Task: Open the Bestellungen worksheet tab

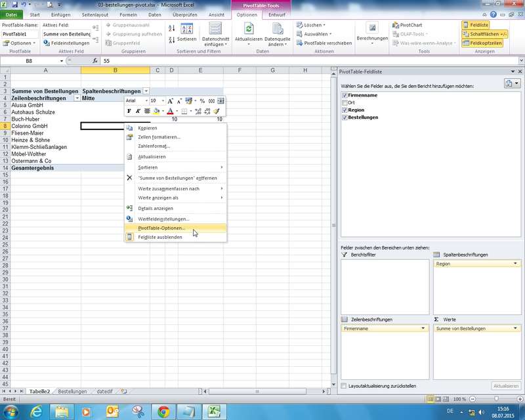Action: pyautogui.click(x=72, y=392)
